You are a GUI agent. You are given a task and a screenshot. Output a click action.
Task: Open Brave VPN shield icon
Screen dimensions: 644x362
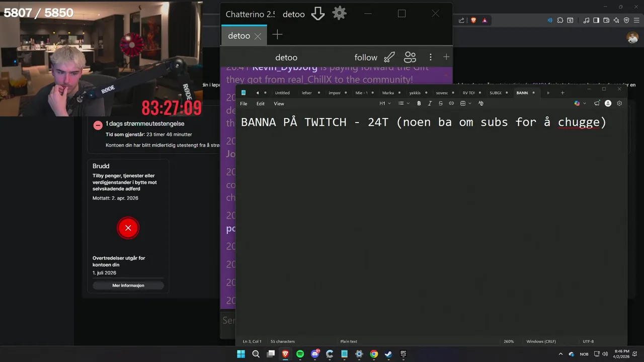tap(626, 20)
